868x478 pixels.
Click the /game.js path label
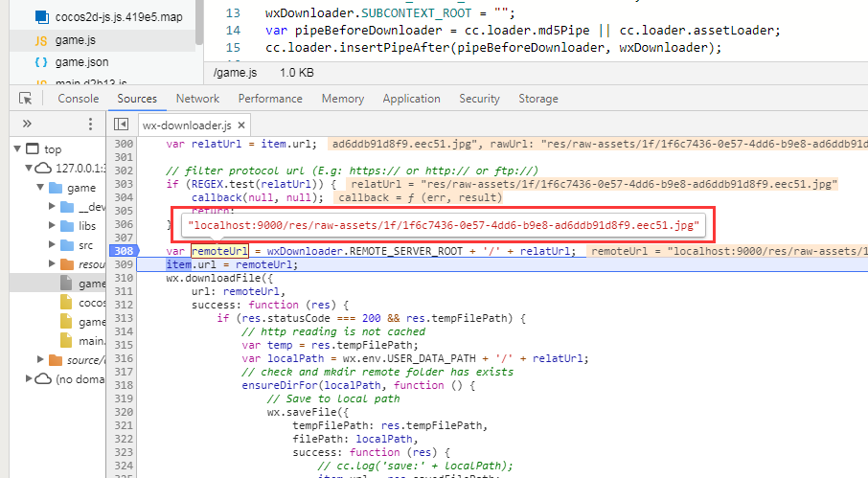(x=236, y=73)
